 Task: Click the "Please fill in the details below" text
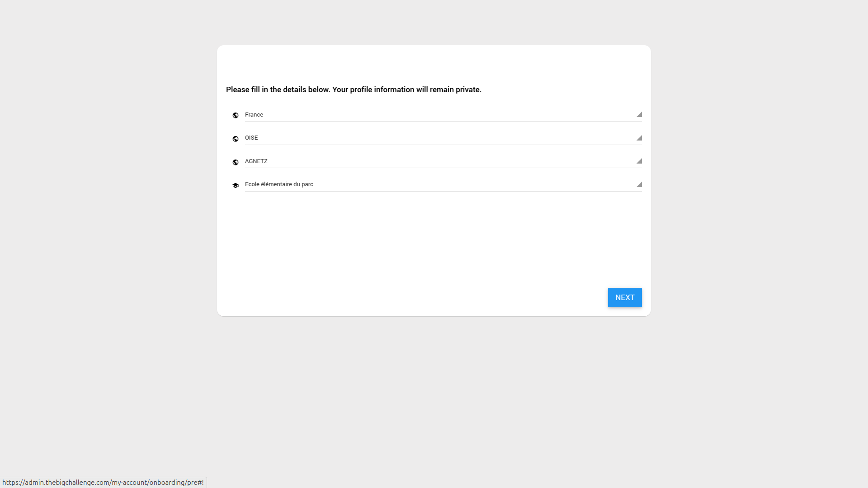(x=278, y=89)
